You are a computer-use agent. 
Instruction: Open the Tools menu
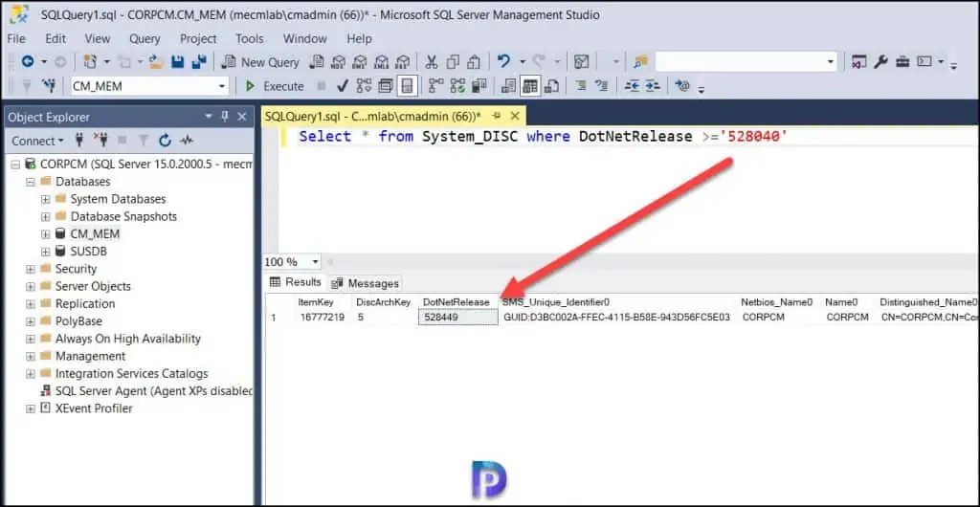coord(250,38)
